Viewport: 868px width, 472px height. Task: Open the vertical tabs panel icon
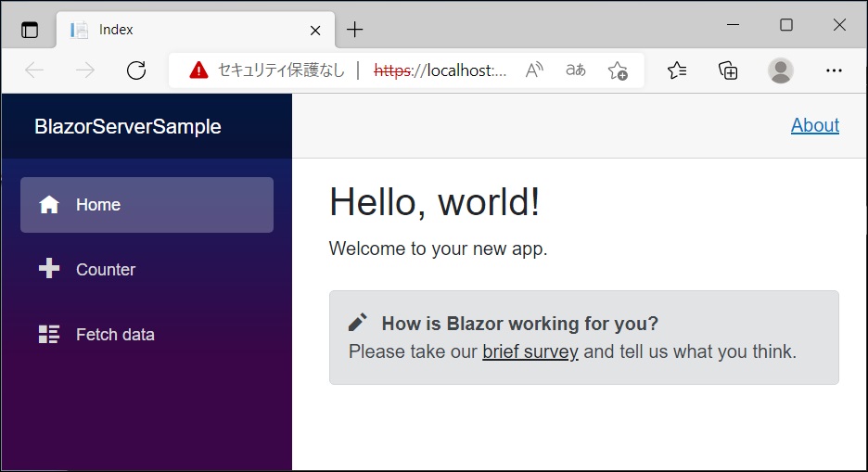pyautogui.click(x=30, y=30)
